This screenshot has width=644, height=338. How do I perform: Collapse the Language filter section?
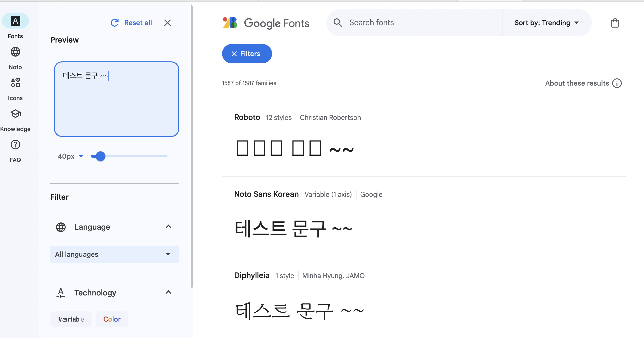[168, 227]
